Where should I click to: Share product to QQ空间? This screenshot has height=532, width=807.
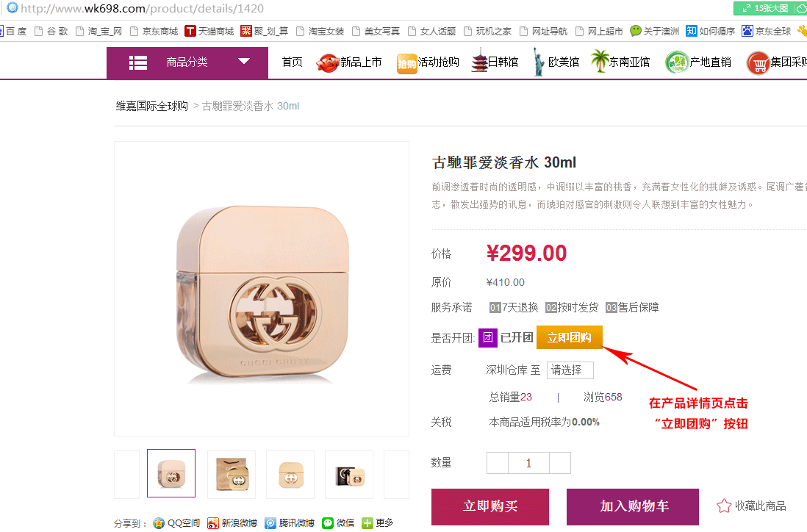point(176,522)
